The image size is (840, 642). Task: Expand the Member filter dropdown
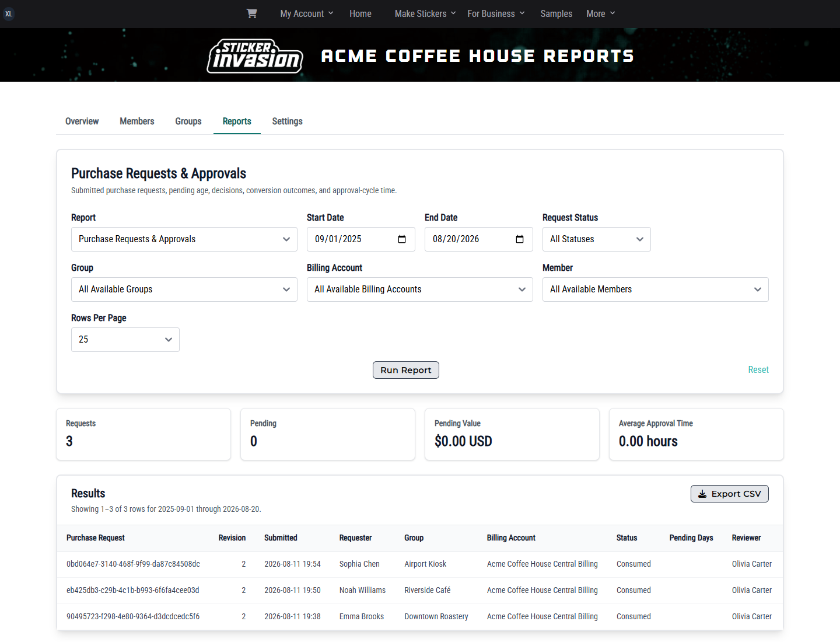click(656, 289)
